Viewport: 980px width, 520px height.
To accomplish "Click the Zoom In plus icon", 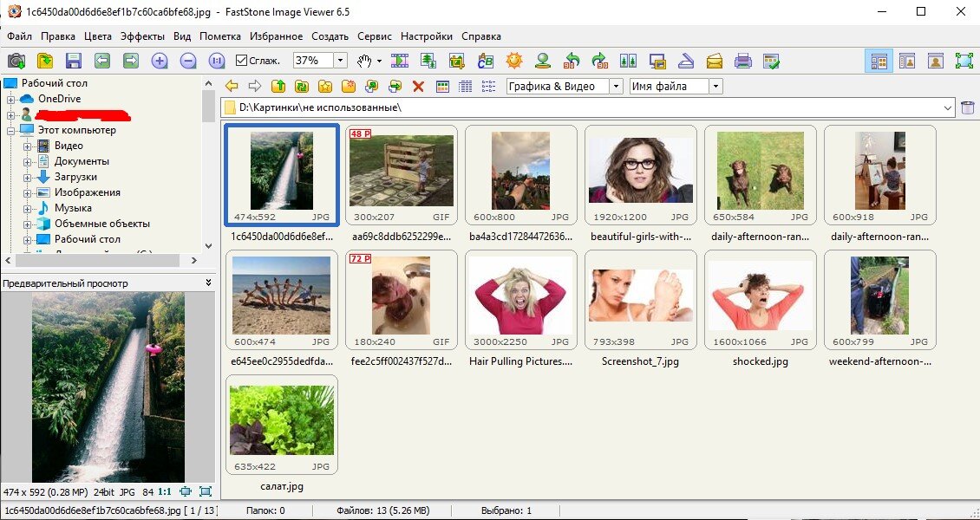I will click(x=160, y=61).
